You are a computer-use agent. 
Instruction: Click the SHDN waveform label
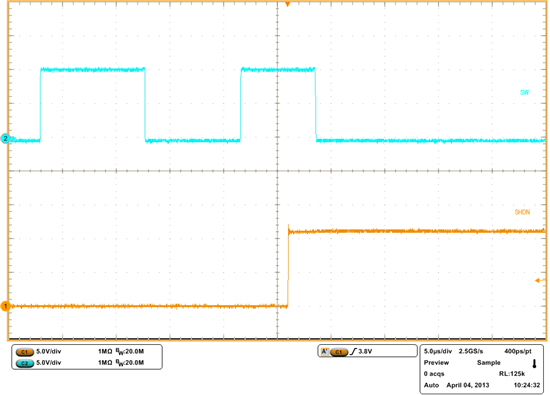[522, 212]
